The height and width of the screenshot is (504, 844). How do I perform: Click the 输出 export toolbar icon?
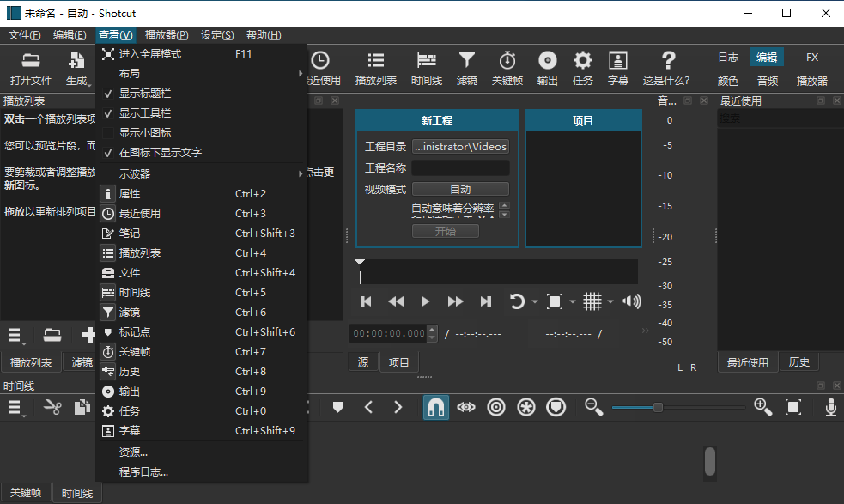coord(548,69)
